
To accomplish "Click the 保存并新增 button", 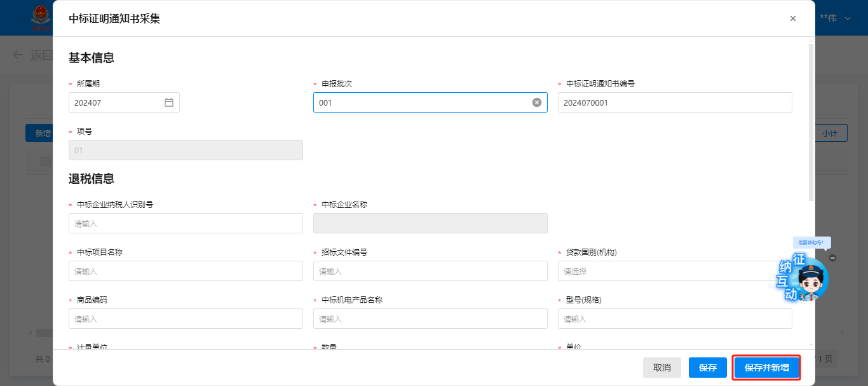I will coord(767,368).
